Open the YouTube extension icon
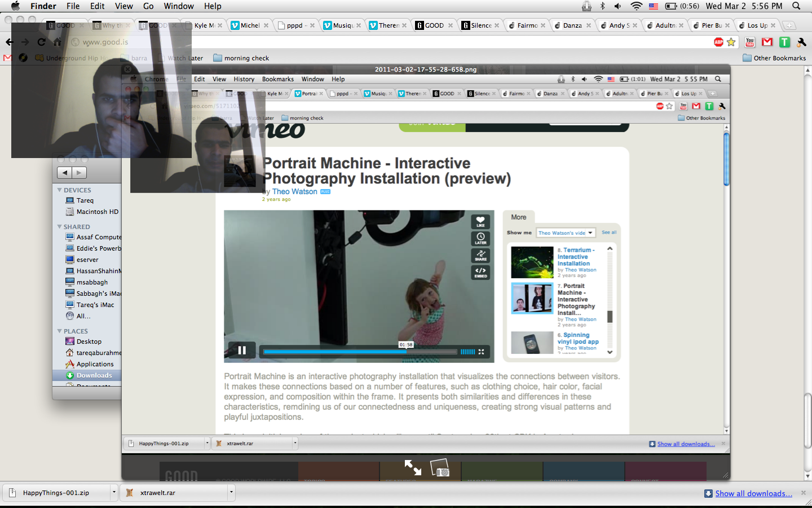 click(x=750, y=42)
